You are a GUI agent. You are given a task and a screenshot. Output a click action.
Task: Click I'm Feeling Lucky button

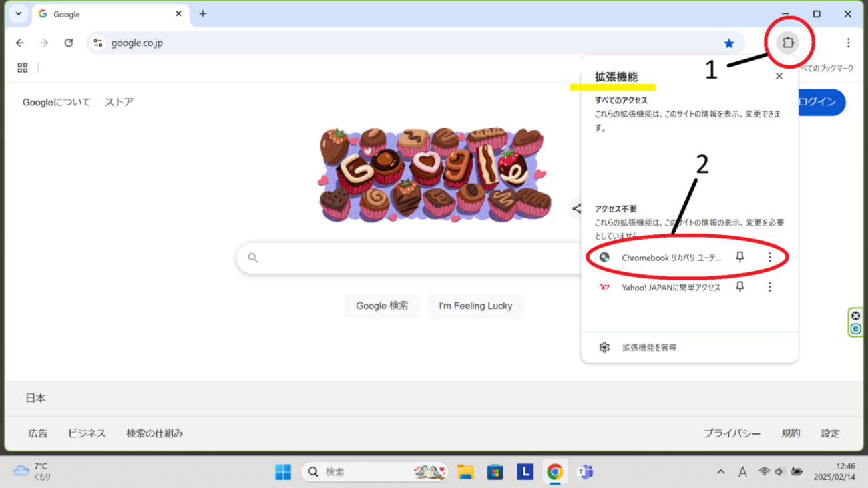(475, 306)
